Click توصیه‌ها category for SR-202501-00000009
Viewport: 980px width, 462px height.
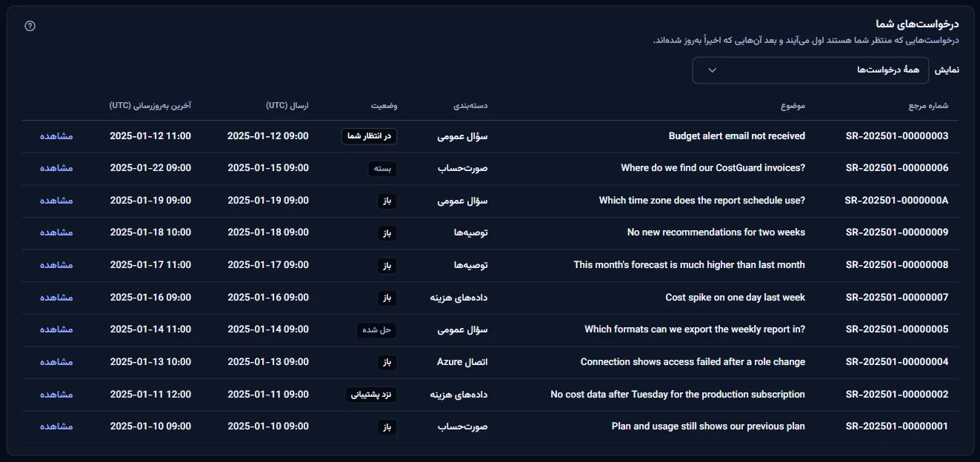click(x=471, y=232)
